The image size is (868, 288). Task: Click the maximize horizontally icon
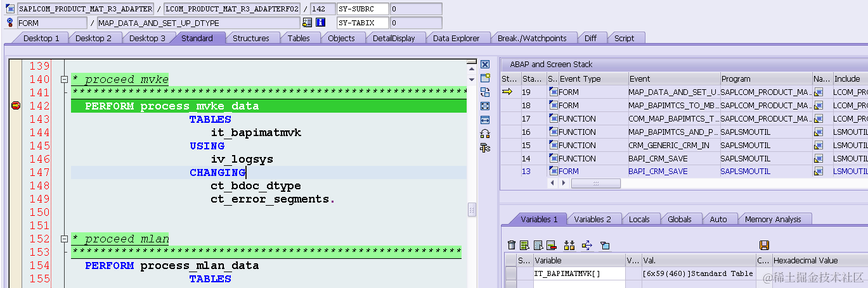485,120
